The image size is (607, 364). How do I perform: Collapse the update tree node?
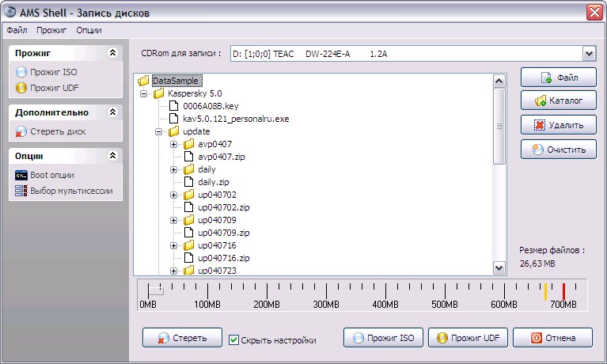coord(159,131)
